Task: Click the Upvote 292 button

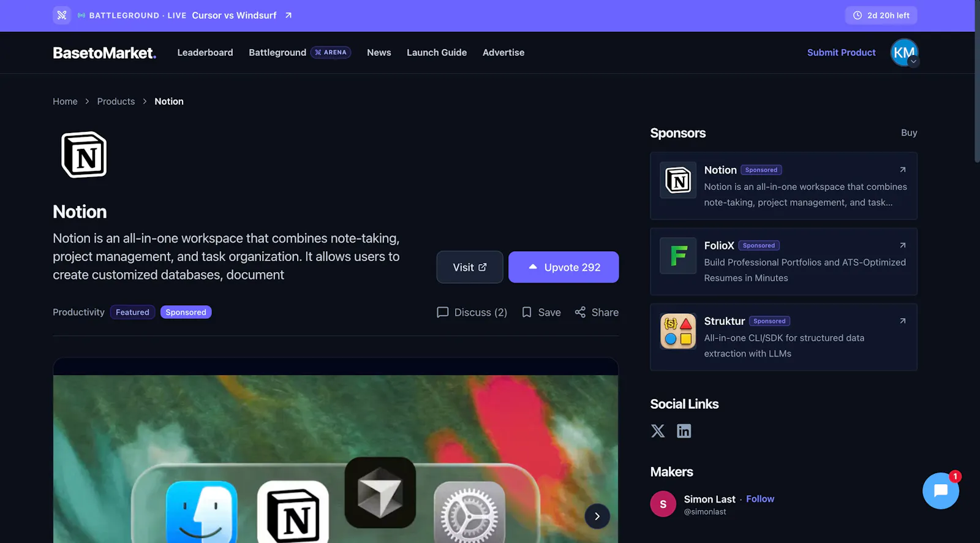Action: pos(563,267)
